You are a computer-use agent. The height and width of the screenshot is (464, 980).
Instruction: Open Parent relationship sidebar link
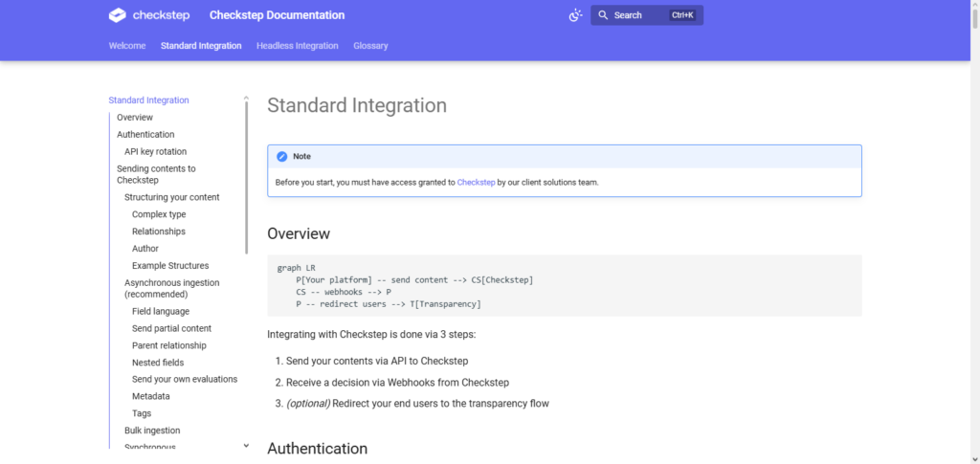[169, 345]
